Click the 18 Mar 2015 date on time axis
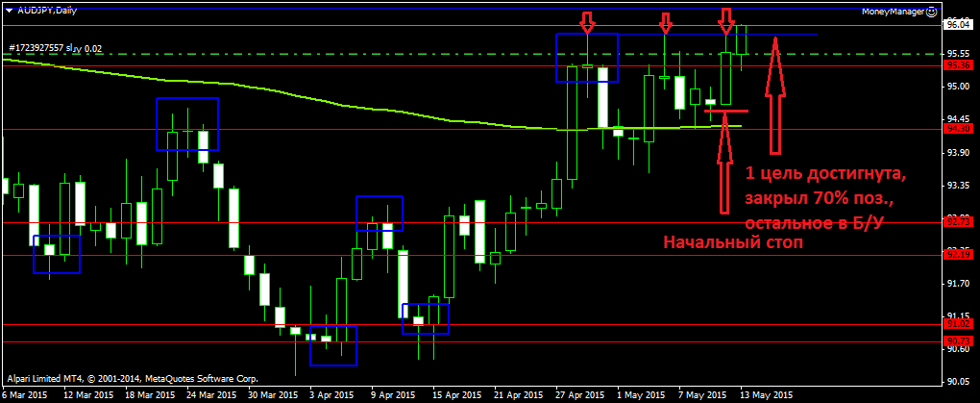The width and height of the screenshot is (980, 403). (x=151, y=395)
